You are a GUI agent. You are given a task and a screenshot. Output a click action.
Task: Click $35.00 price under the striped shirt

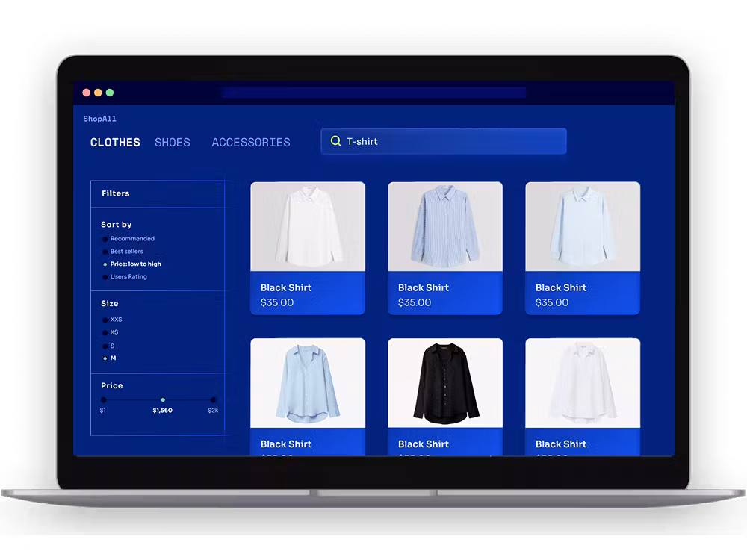click(415, 302)
